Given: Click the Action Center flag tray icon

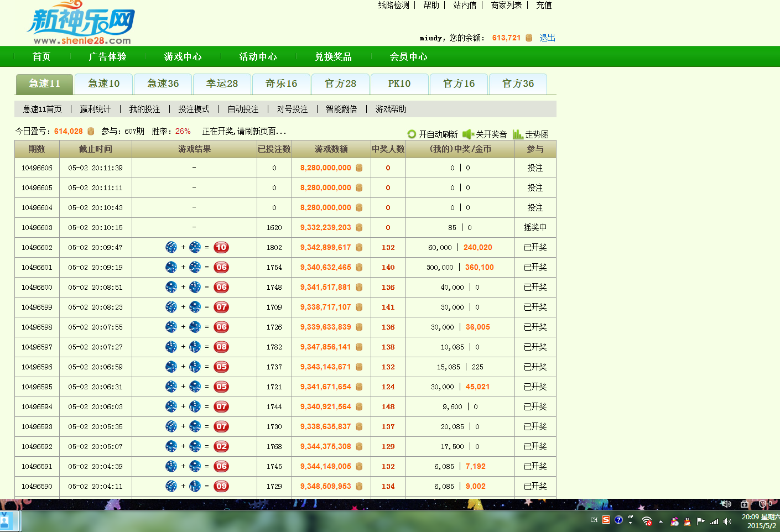Looking at the screenshot, I should point(700,521).
